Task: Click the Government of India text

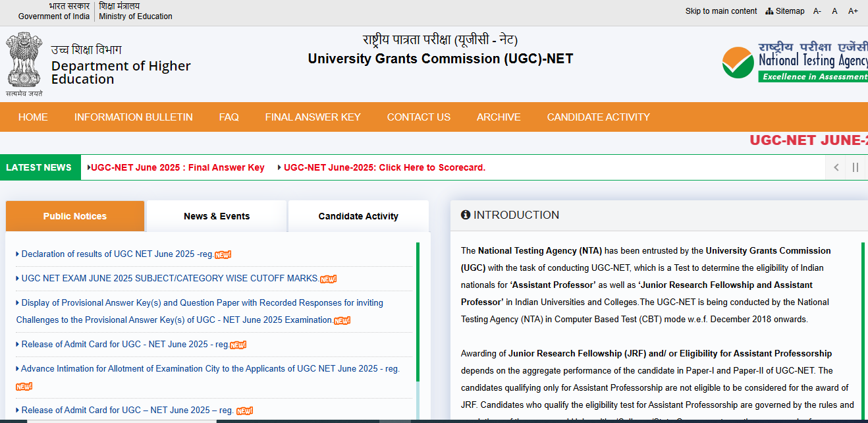Action: 54,16
